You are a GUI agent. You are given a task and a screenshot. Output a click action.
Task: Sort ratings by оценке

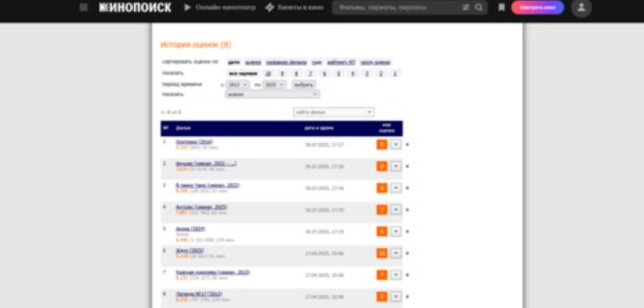[x=253, y=62]
